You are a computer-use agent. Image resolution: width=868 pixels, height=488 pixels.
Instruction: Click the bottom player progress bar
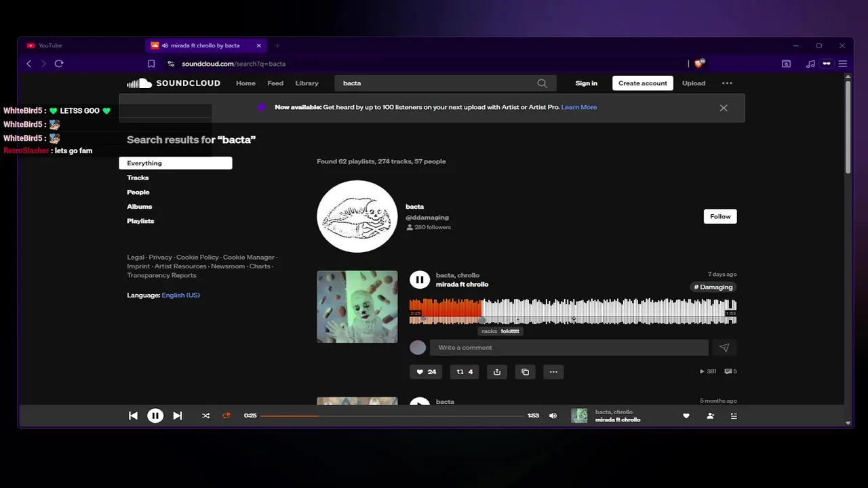coord(392,415)
